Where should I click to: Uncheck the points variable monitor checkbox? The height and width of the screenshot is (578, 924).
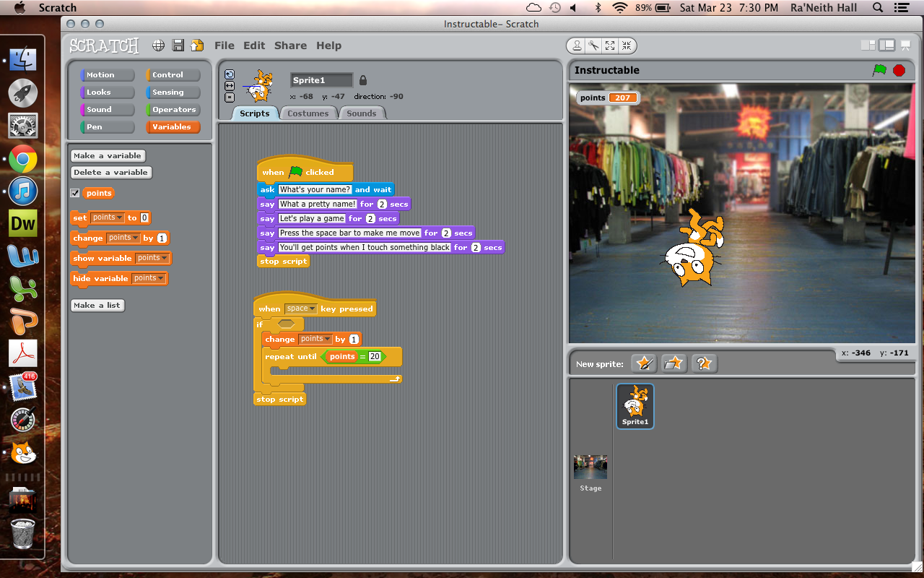pyautogui.click(x=74, y=193)
